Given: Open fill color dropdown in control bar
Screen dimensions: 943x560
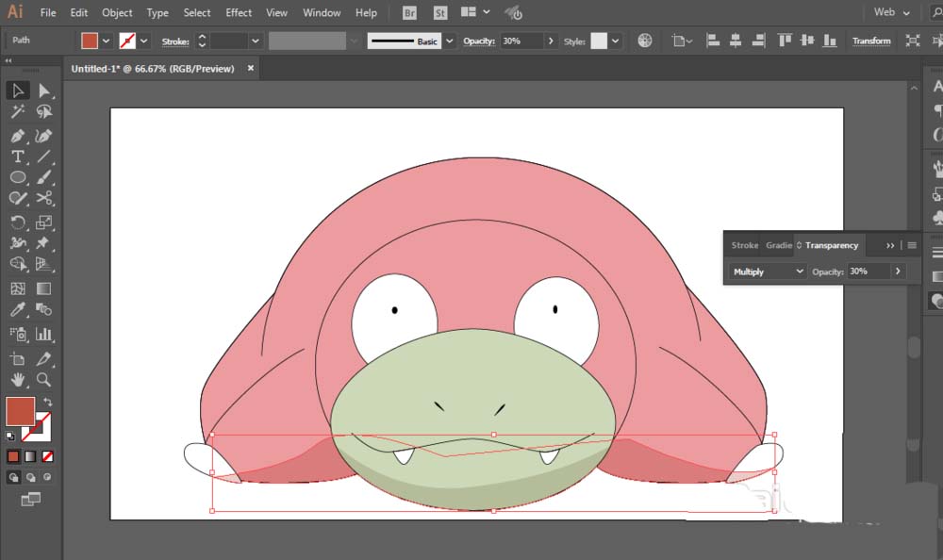Looking at the screenshot, I should click(x=106, y=41).
